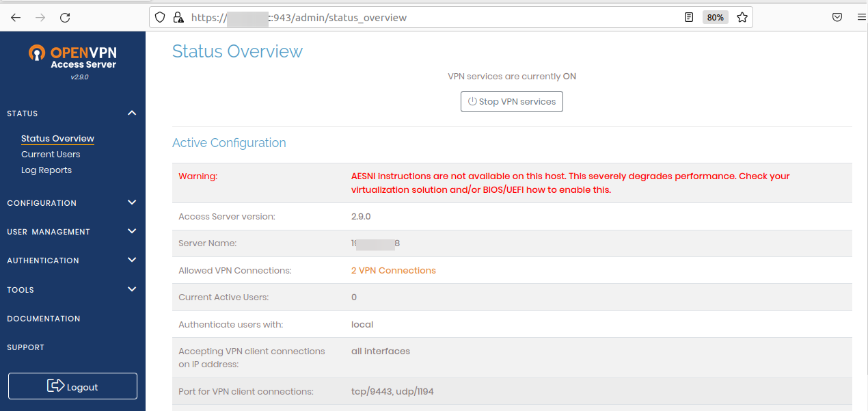868x411 pixels.
Task: Select the 'local' authentication value
Action: [362, 324]
